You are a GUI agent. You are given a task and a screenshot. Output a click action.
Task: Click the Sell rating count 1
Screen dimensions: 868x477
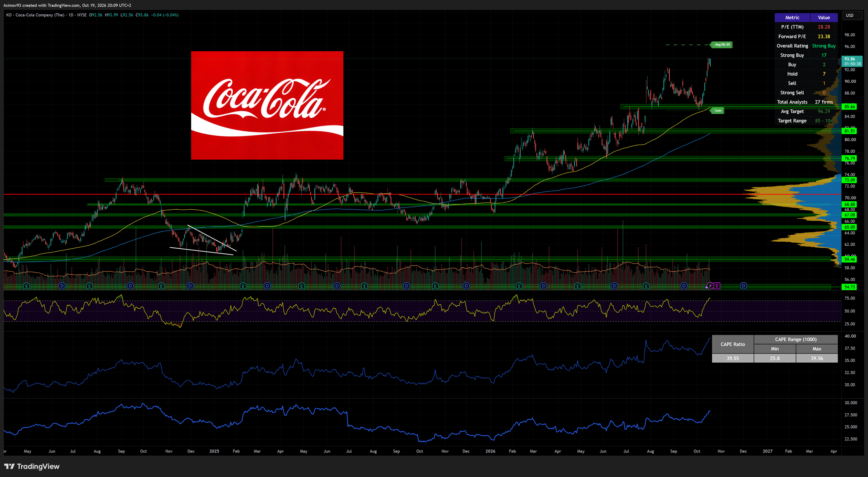pyautogui.click(x=824, y=83)
